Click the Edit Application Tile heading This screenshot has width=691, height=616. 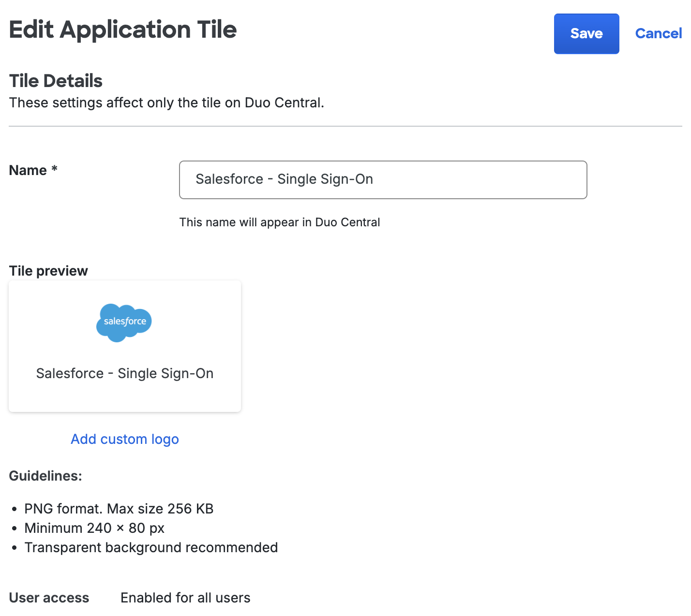[122, 30]
